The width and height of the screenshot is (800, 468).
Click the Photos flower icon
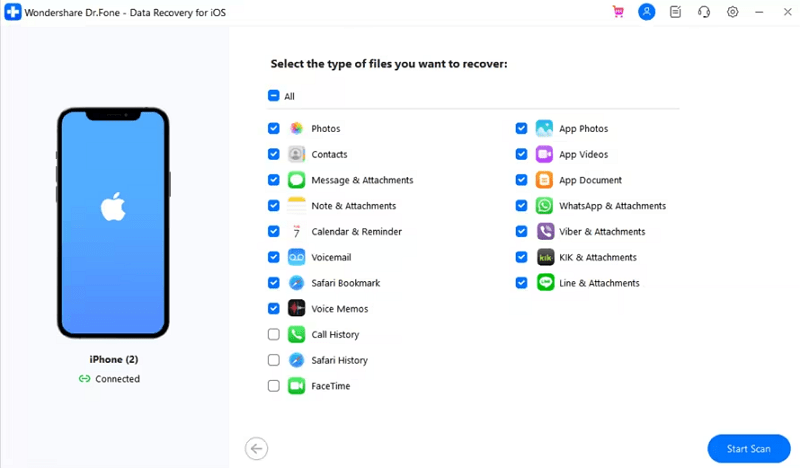[x=296, y=129]
